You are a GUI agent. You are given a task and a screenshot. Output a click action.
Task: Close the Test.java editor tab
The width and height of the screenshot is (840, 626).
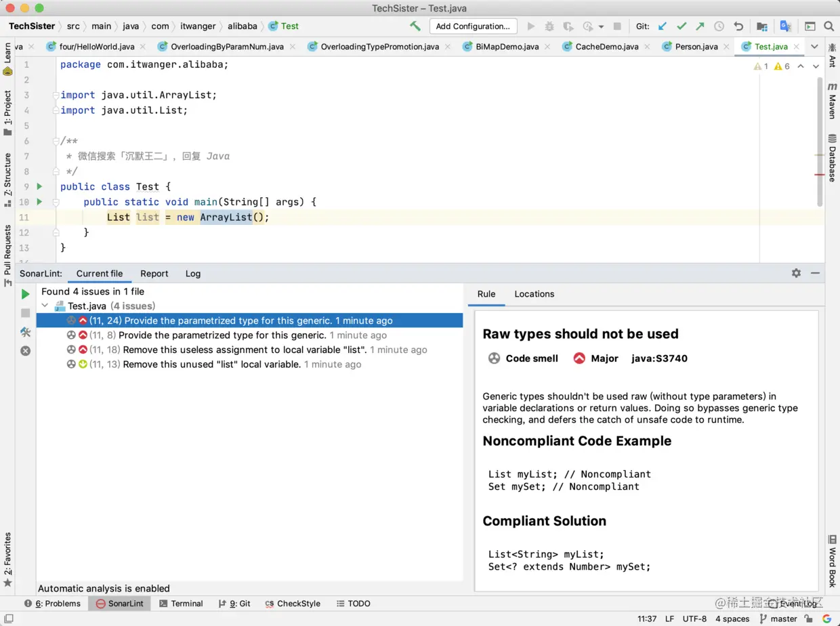click(x=796, y=47)
